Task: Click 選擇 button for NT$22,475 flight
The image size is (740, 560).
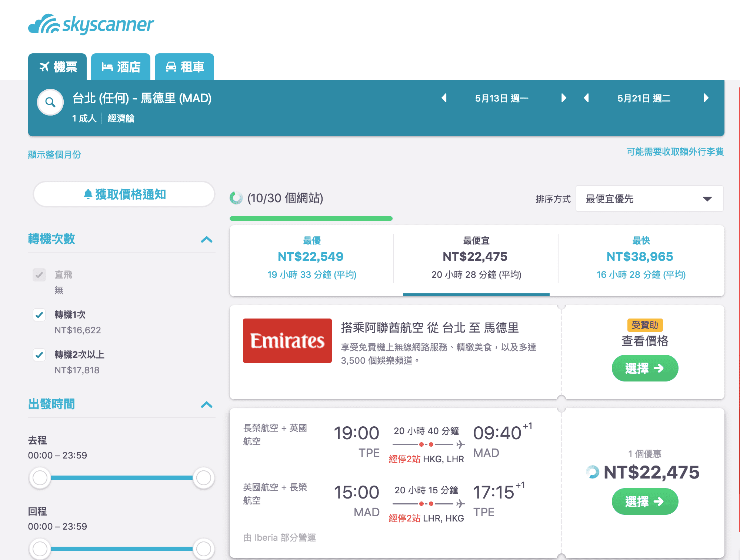Action: coord(645,501)
